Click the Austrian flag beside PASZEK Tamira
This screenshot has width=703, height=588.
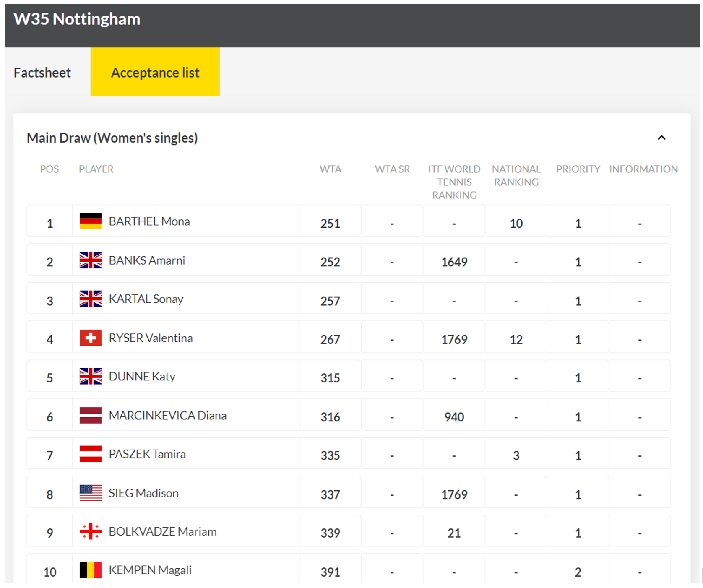point(91,454)
